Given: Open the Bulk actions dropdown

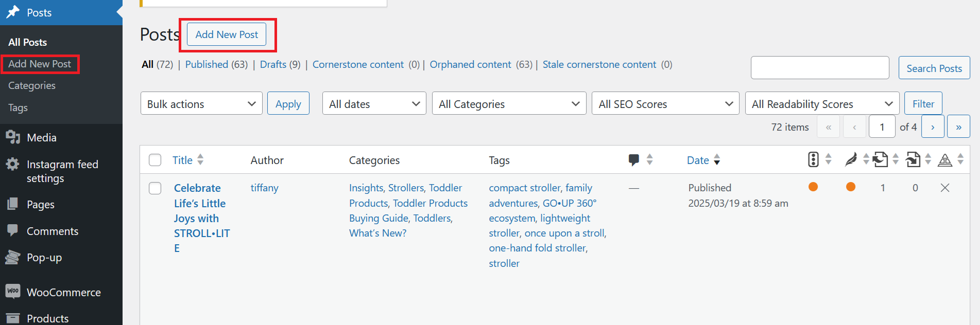Looking at the screenshot, I should click(201, 103).
